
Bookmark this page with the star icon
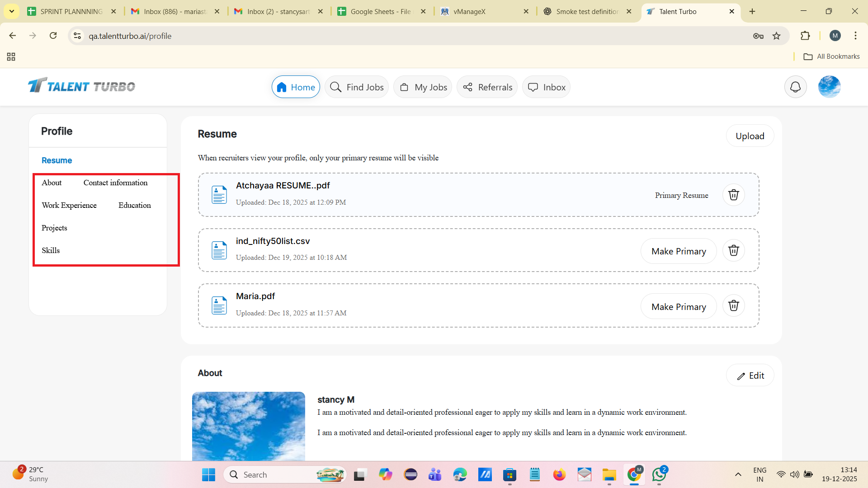(x=776, y=36)
